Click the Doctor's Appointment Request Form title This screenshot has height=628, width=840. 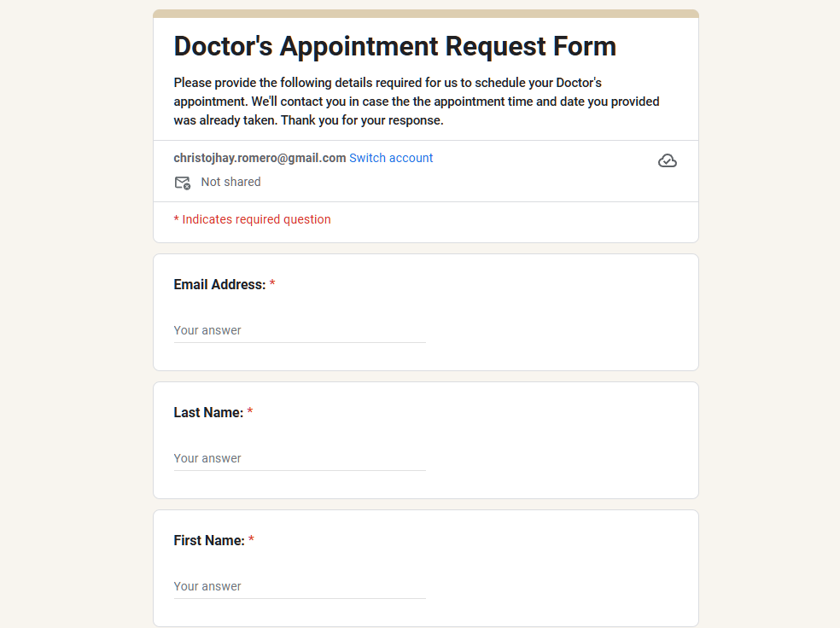pyautogui.click(x=394, y=46)
